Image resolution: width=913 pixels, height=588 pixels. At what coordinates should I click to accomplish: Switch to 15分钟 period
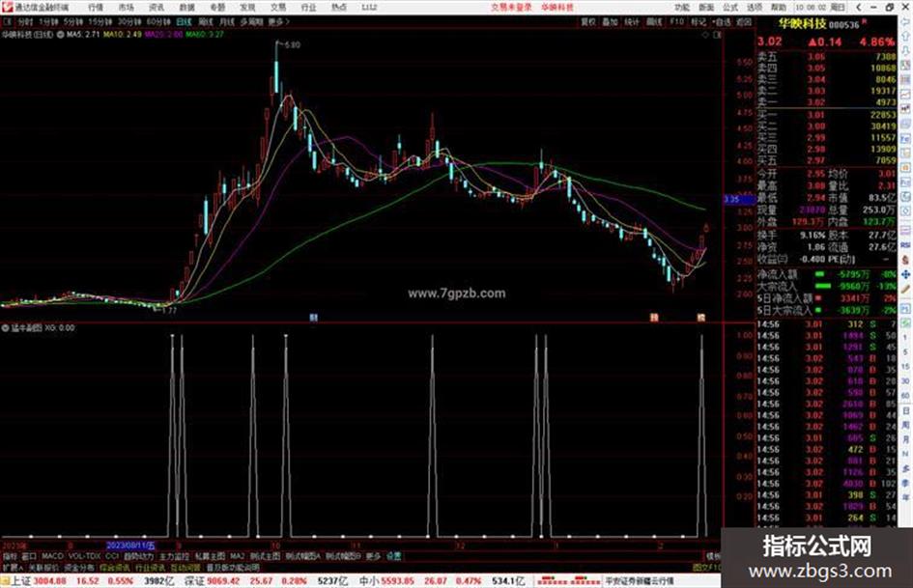[x=100, y=21]
